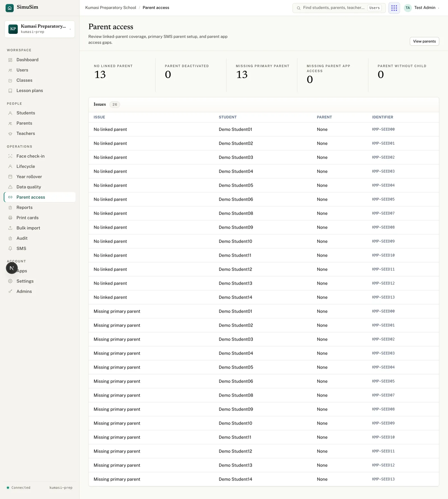Click the KP school badge icon
The image size is (448, 499).
(13, 29)
